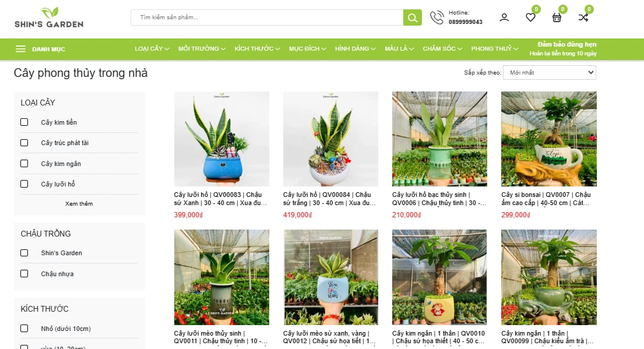644x349 pixels.
Task: Open the Kích Thước menu item
Action: click(x=257, y=49)
